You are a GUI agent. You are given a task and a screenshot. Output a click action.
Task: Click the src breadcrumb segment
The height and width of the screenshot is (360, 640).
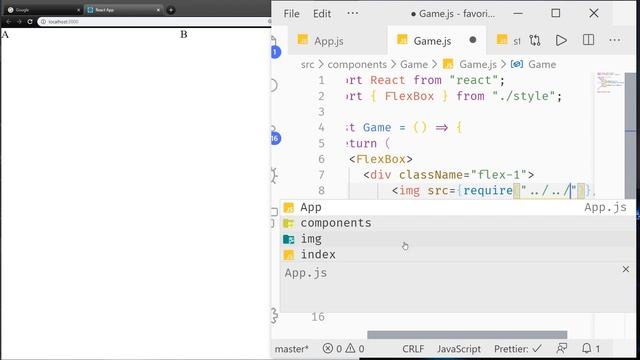coord(308,64)
